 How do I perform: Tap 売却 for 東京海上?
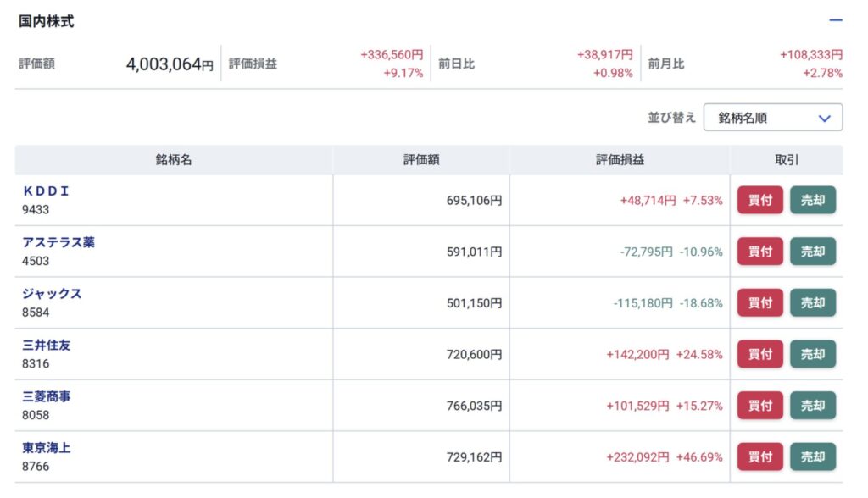pos(813,457)
